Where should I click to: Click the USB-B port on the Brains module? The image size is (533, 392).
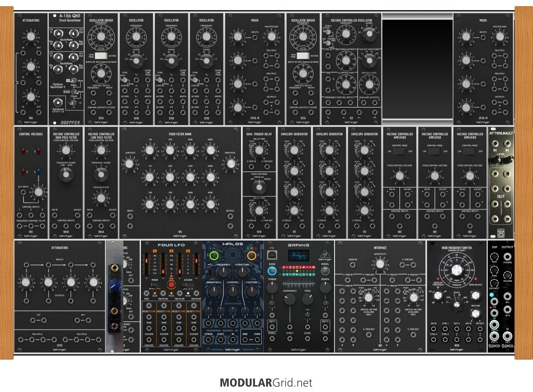point(272,255)
